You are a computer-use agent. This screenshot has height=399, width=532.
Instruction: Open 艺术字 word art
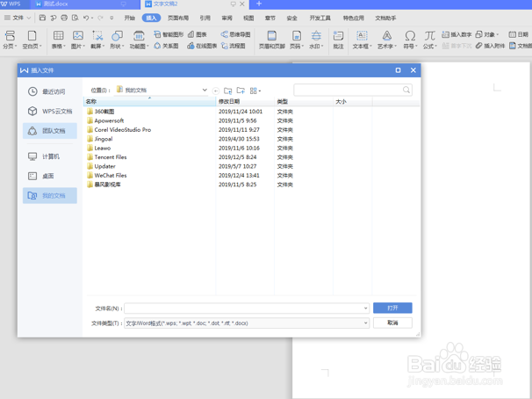387,40
